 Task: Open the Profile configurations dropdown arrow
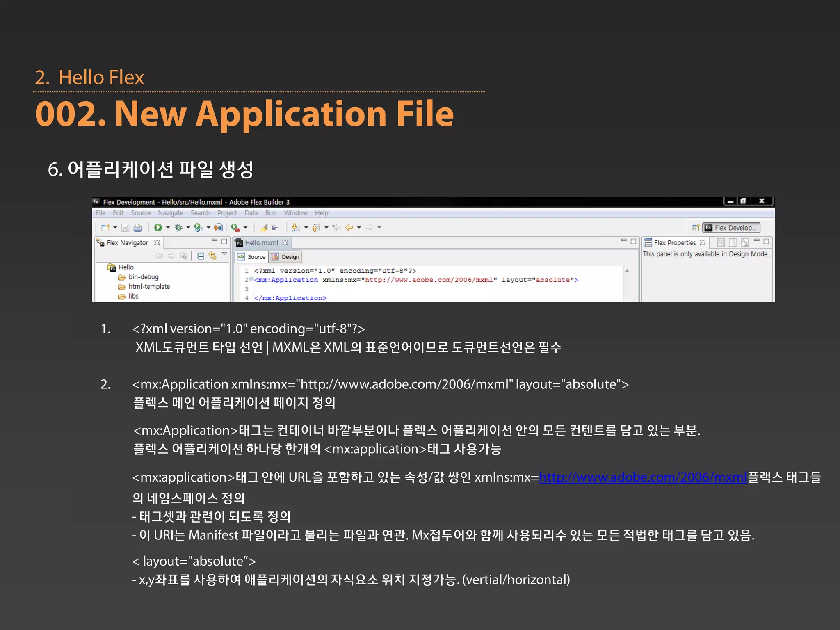[208, 228]
